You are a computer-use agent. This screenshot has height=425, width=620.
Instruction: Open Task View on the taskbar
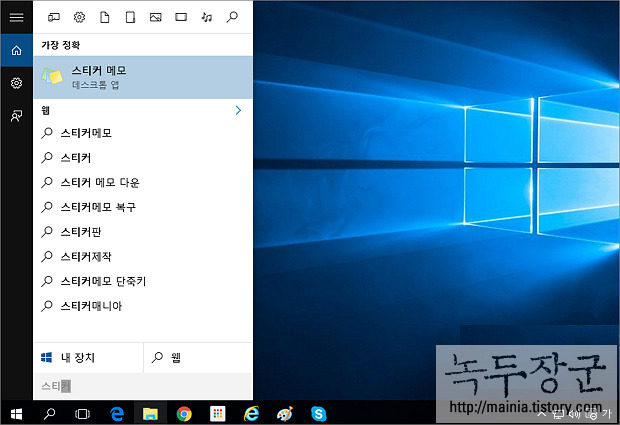click(x=82, y=414)
